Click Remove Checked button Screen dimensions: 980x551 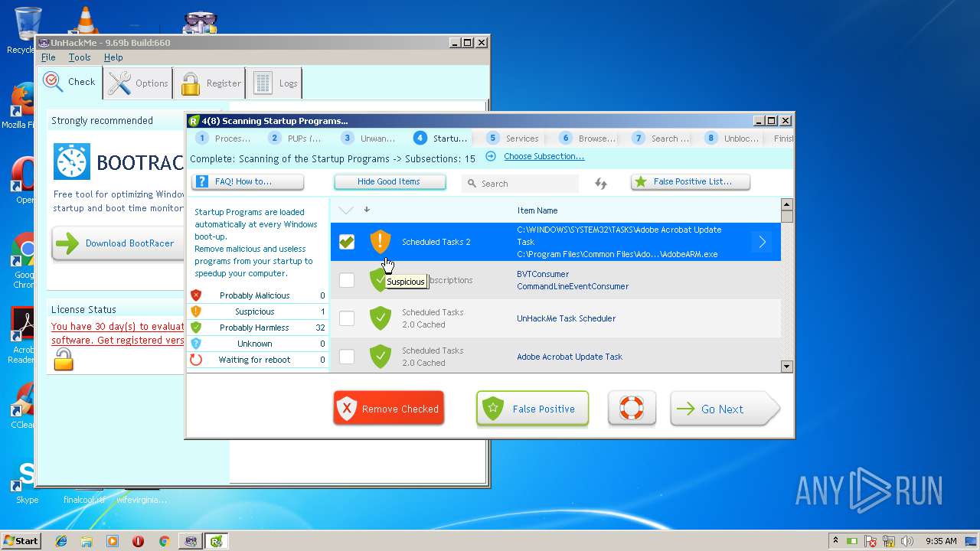[x=389, y=409]
